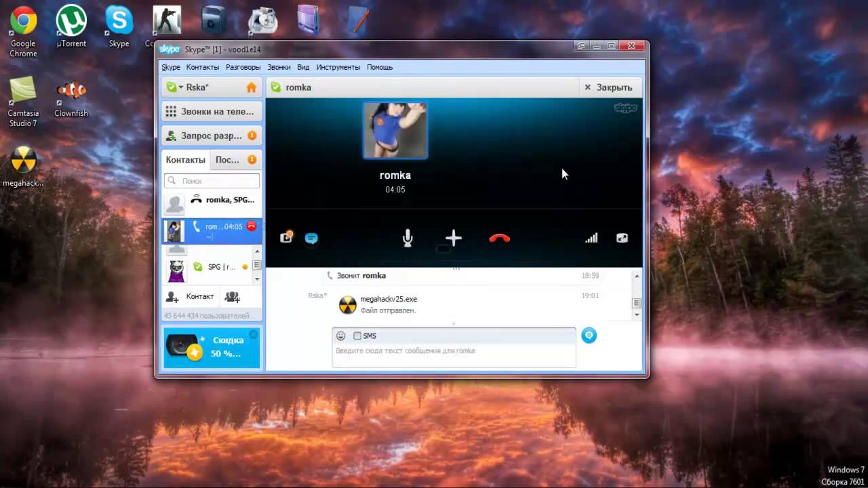Open the Помощь menu
The height and width of the screenshot is (488, 868).
coord(380,67)
